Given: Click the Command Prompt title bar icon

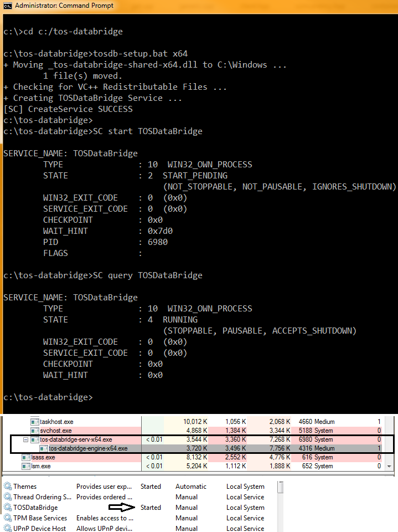Looking at the screenshot, I should click(x=7, y=6).
